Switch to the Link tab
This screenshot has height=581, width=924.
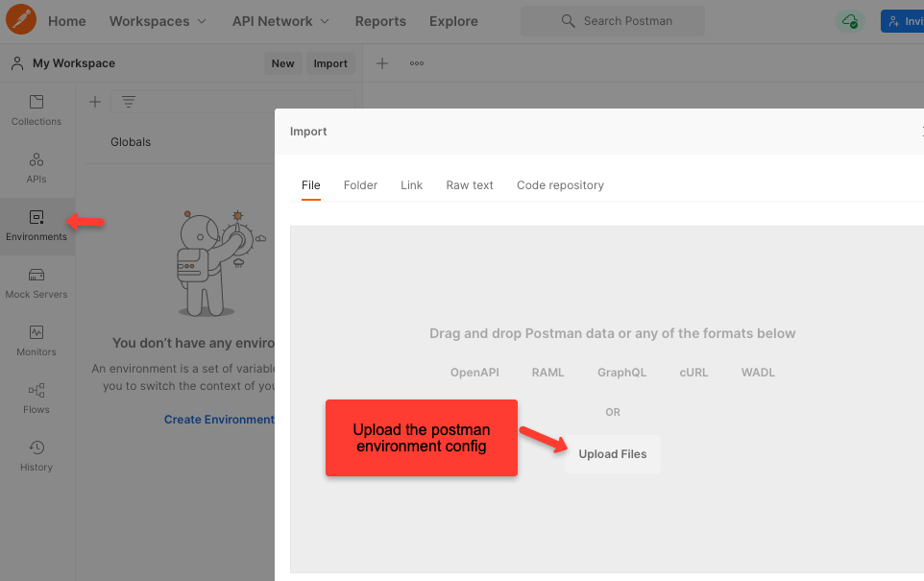(x=411, y=185)
